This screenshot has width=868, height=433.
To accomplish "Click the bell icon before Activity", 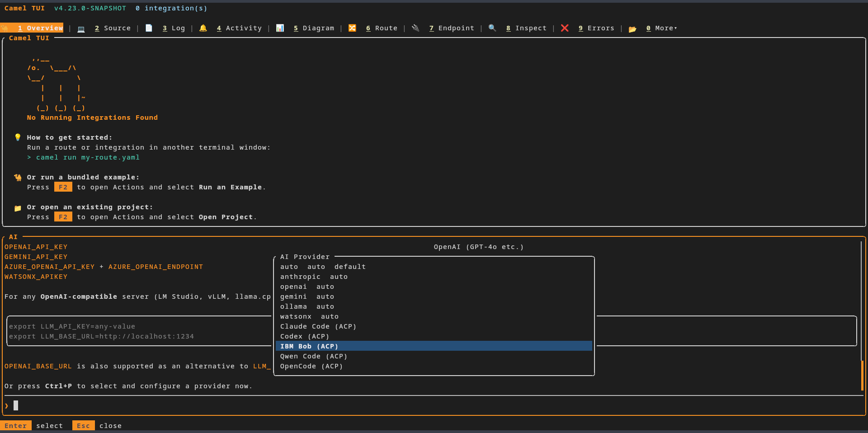I will click(203, 28).
